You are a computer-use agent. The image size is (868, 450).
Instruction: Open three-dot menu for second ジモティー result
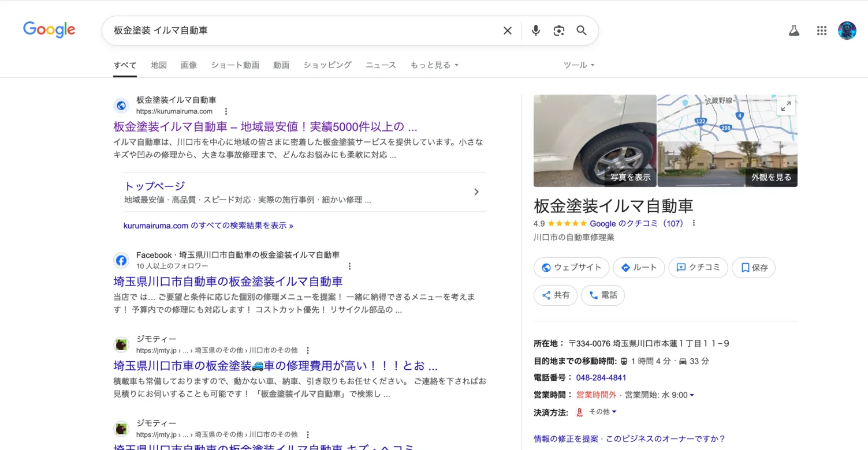coord(308,434)
